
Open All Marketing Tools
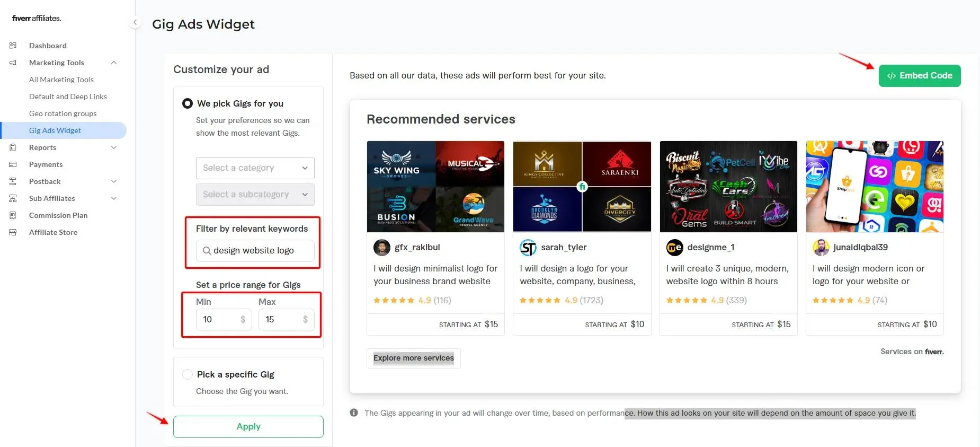61,80
